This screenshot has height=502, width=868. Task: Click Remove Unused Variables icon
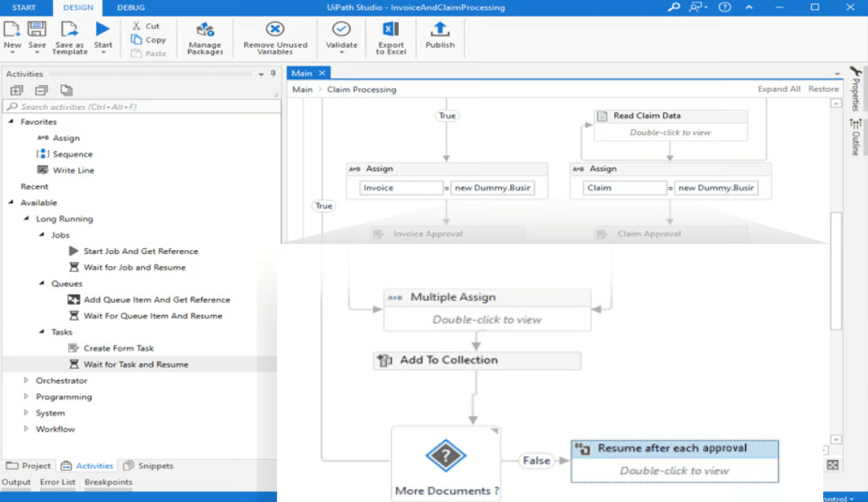275,29
